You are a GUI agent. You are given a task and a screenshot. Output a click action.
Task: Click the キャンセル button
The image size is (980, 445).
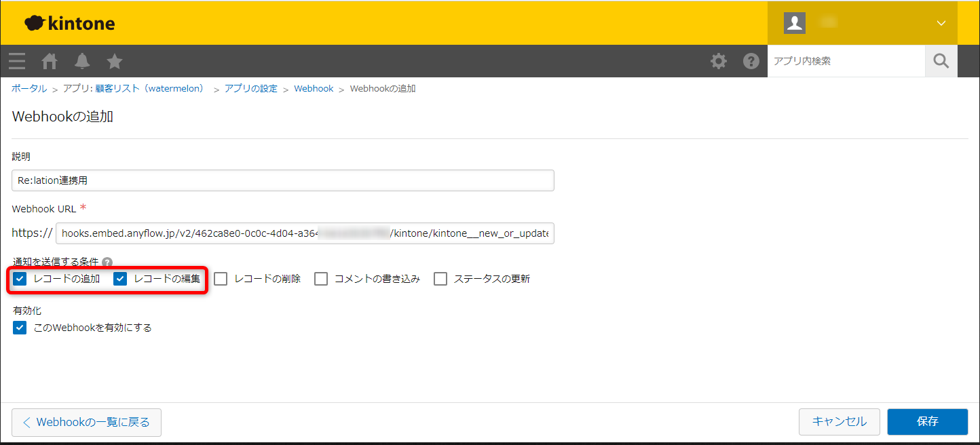(x=839, y=421)
